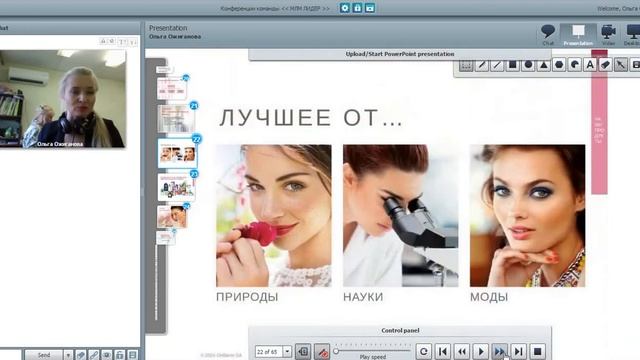Select the filled circle shape tool
640x360 pixels.
pos(528,65)
